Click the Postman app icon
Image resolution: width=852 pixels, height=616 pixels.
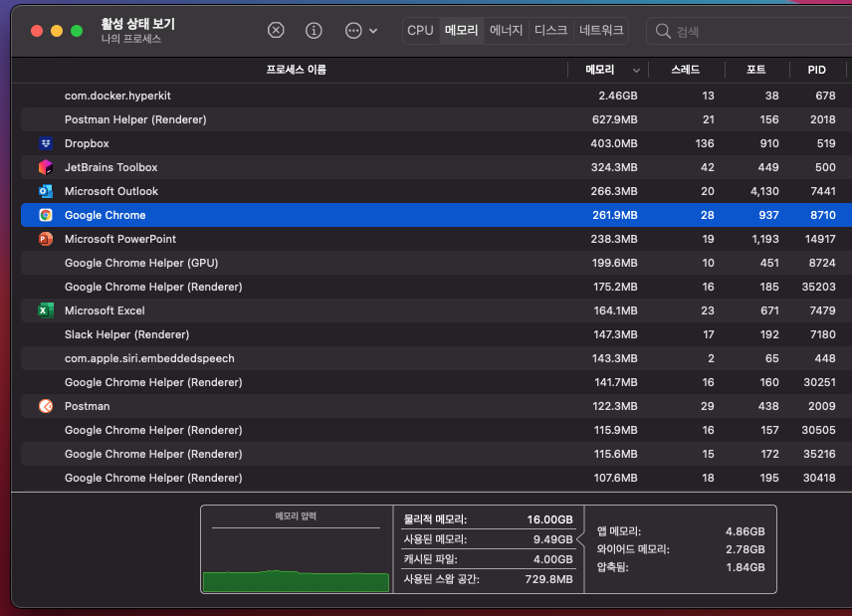point(46,406)
